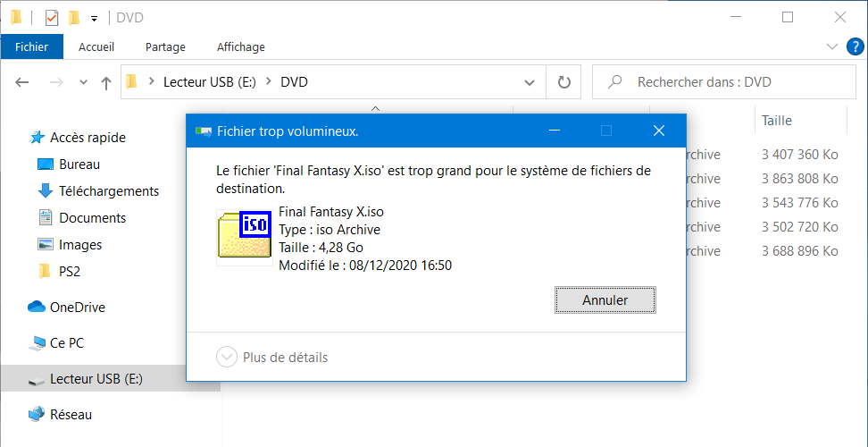
Task: Click the Téléchargements download arrow icon
Action: pos(45,191)
